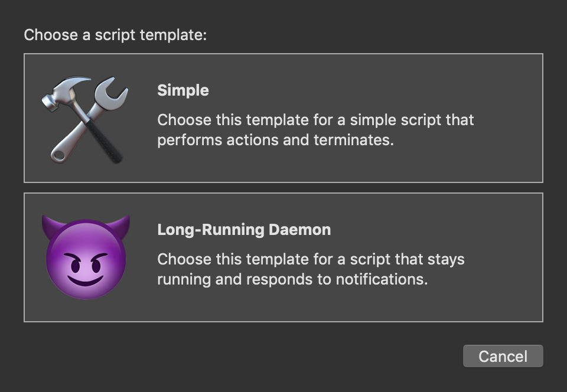Click "performs actions and terminates" description
This screenshot has height=392, width=567.
[276, 140]
